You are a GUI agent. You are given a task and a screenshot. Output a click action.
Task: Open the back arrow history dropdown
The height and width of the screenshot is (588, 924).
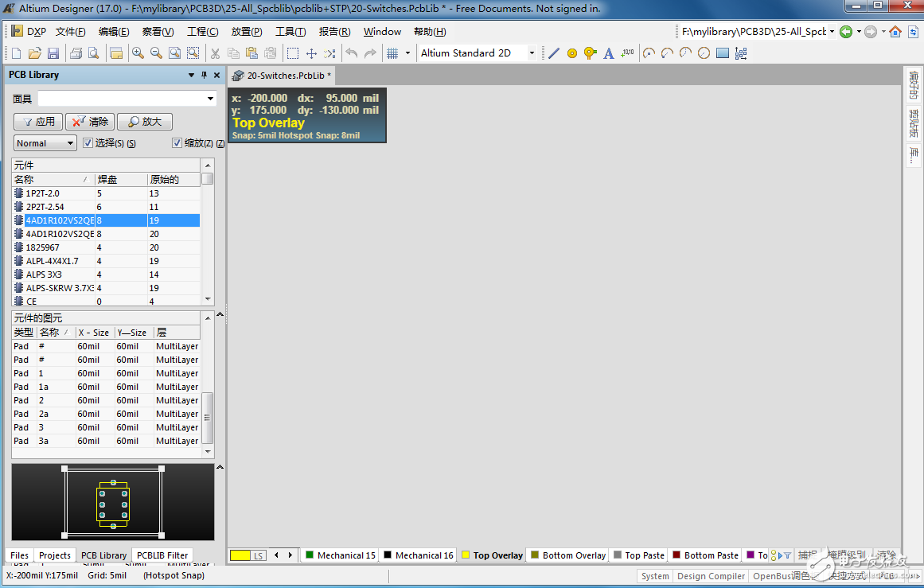859,32
